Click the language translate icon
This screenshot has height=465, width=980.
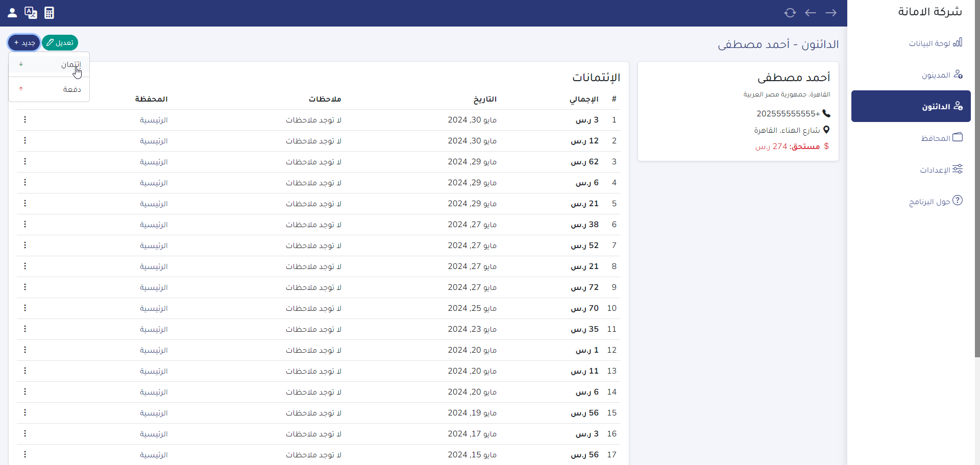pos(31,13)
